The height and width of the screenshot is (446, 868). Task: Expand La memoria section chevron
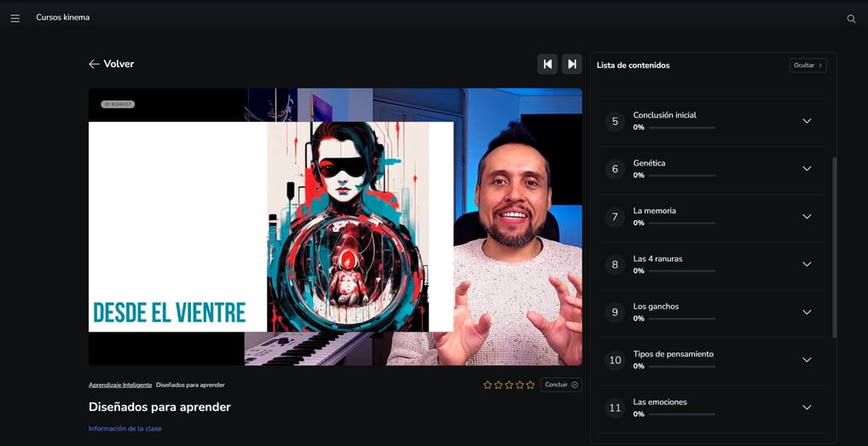[807, 217]
